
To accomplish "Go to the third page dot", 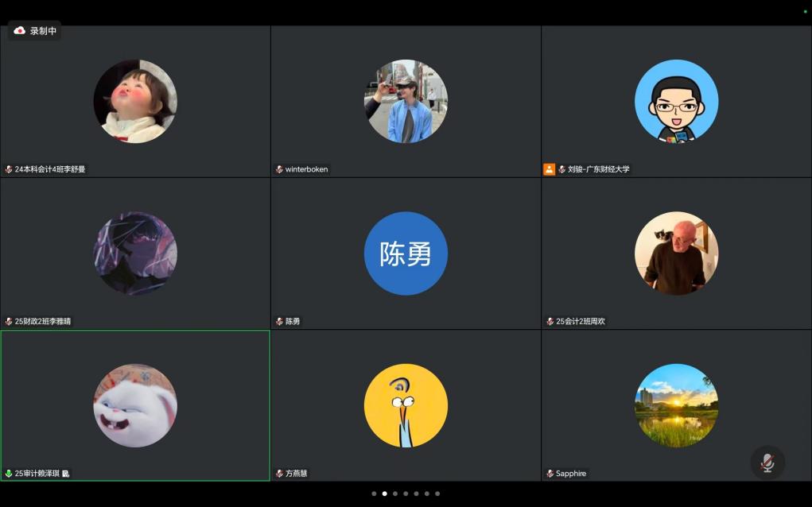I will 394,493.
